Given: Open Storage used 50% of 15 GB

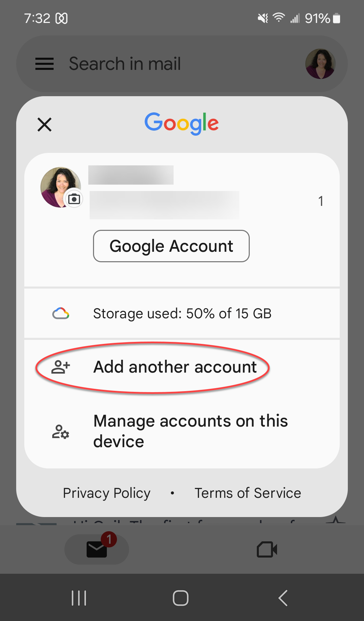Looking at the screenshot, I should pyautogui.click(x=182, y=314).
